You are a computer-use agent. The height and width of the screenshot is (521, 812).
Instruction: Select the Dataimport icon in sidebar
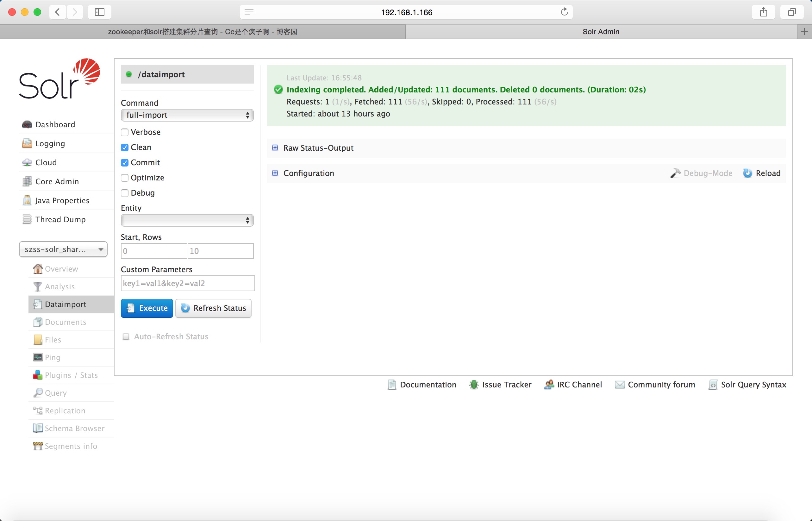38,304
